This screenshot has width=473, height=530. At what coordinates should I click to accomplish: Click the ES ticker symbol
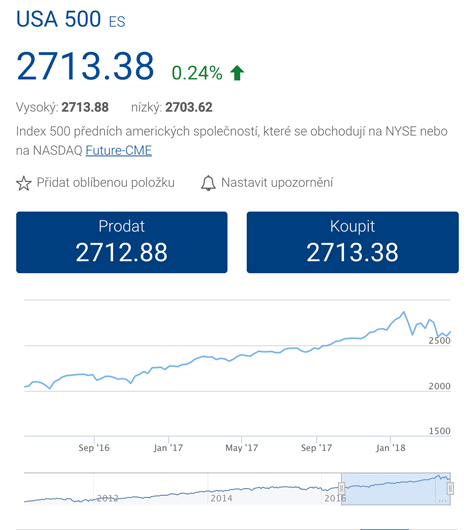[x=117, y=22]
